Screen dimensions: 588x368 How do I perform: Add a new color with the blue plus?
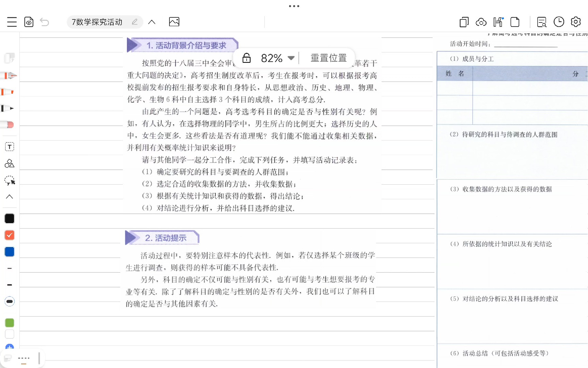(10, 347)
